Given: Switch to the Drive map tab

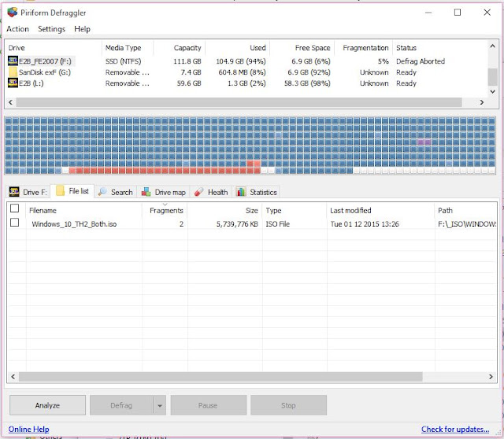Looking at the screenshot, I should coord(164,192).
